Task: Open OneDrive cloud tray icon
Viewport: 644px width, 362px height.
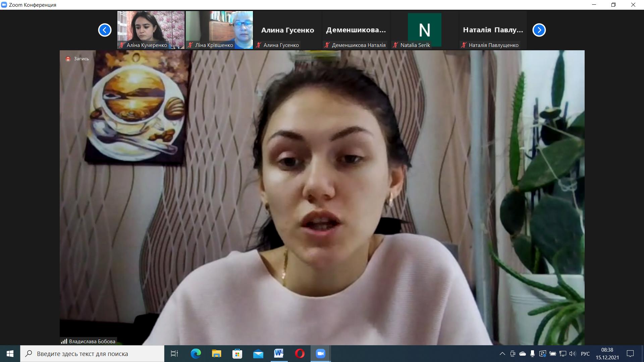Action: point(523,354)
